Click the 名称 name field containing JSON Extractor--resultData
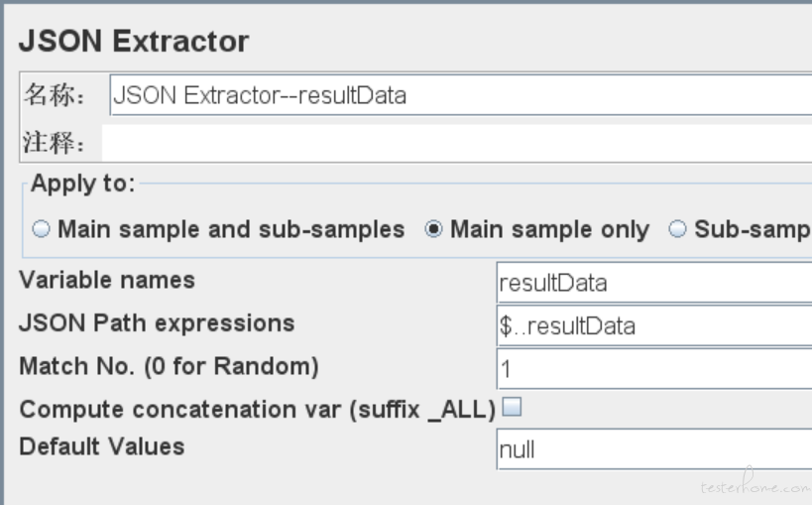 [461, 95]
